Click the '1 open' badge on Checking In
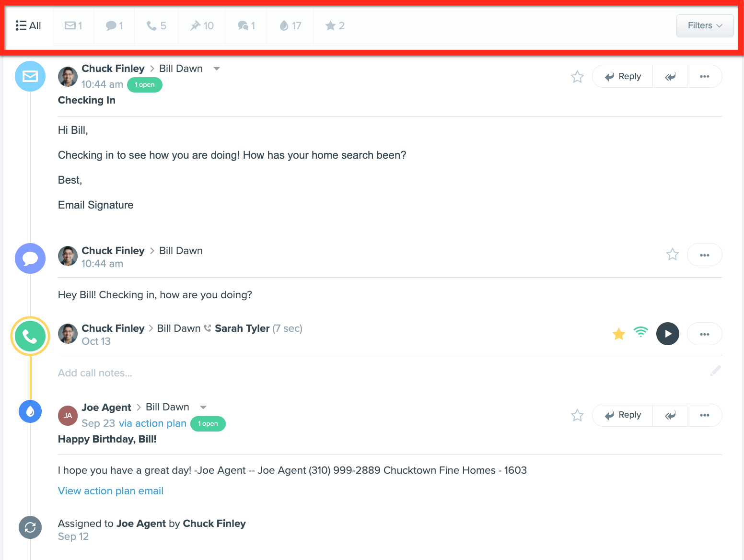 coord(145,85)
